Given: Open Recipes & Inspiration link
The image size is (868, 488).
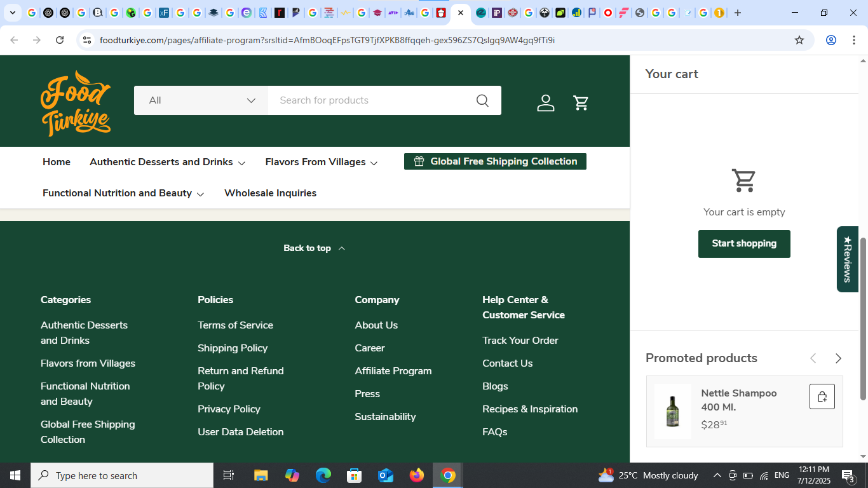Looking at the screenshot, I should (x=530, y=409).
